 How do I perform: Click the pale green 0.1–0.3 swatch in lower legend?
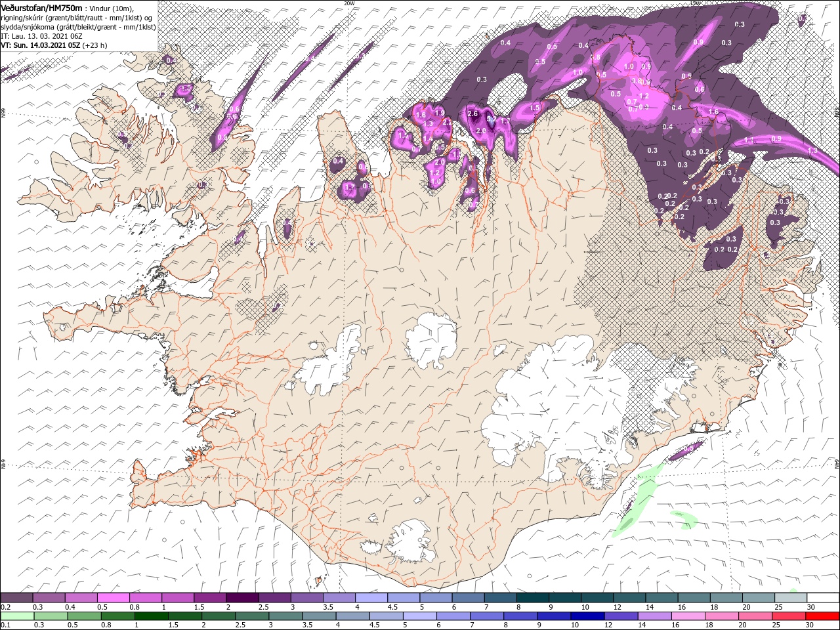coord(16,616)
